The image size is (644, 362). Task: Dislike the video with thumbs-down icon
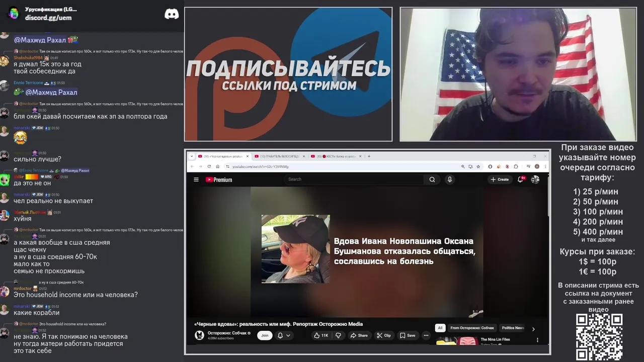pyautogui.click(x=338, y=335)
